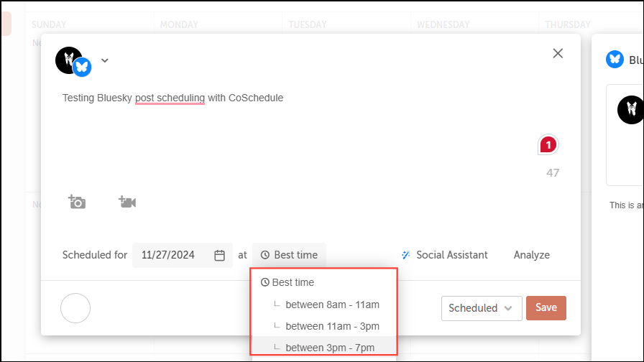Click the Bluesky butterfly badge on the avatar
The image size is (644, 362).
click(82, 68)
